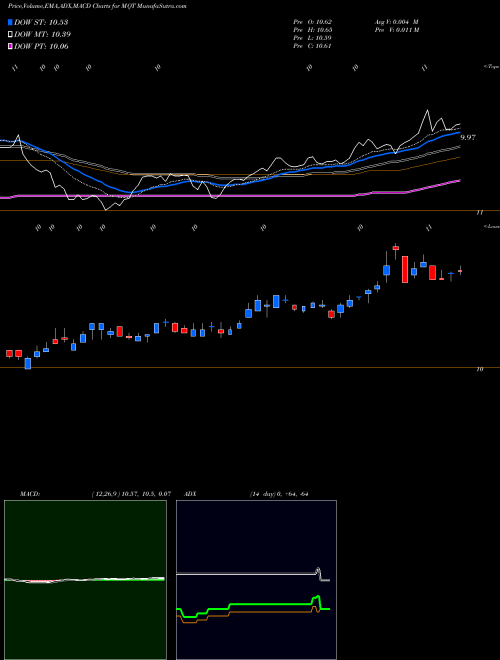Click the tall red candlestick near the peak

point(405,269)
